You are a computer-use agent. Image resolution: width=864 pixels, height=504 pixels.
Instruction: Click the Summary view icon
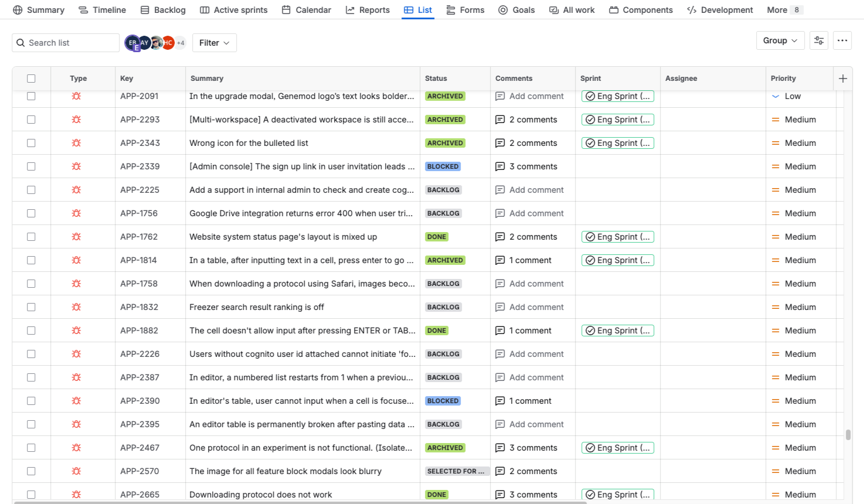pos(16,9)
